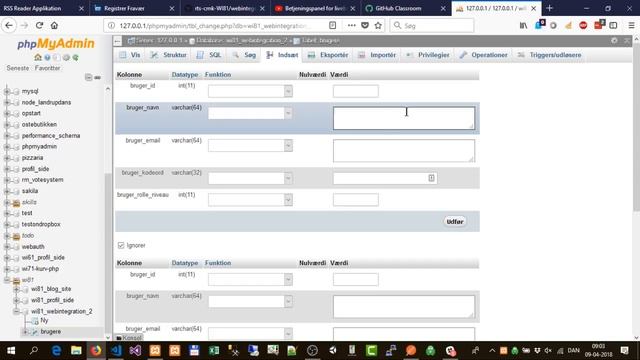The height and width of the screenshot is (360, 640).
Task: Open function dropdown for first bruger_id row
Action: [x=250, y=91]
